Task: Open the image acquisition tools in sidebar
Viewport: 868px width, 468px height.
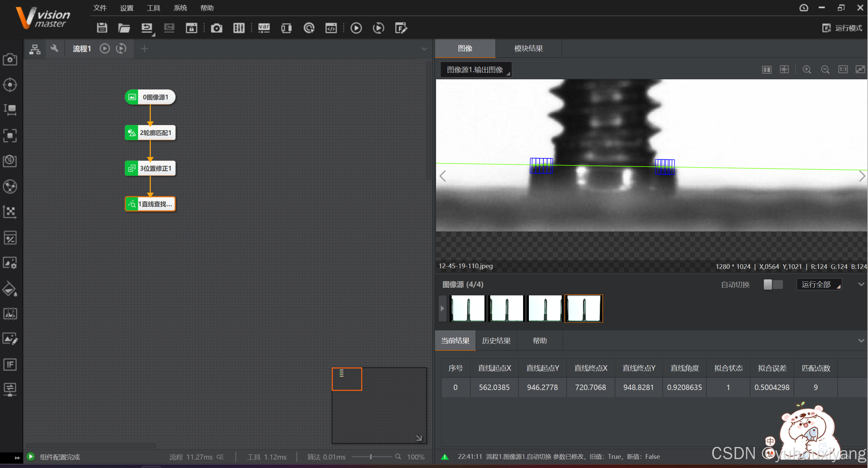Action: (10, 59)
